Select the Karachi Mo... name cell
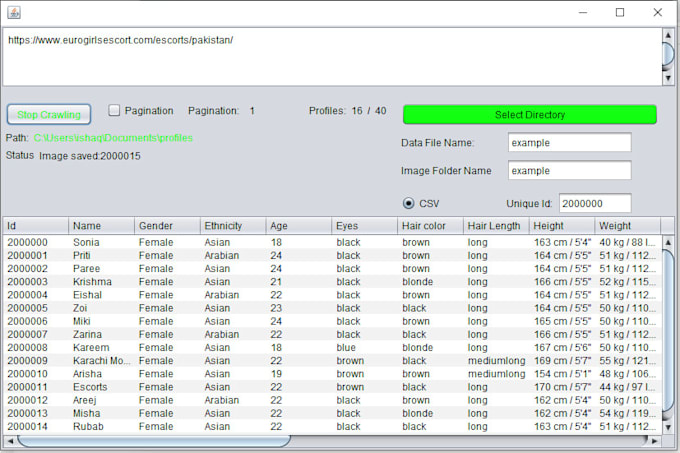The height and width of the screenshot is (453, 680). [x=101, y=361]
